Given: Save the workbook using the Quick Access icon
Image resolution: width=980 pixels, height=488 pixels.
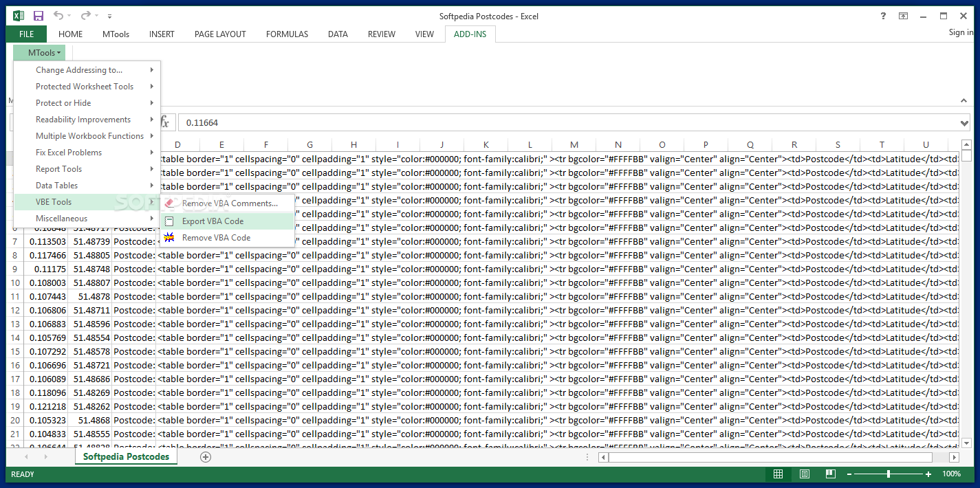Looking at the screenshot, I should [x=39, y=16].
